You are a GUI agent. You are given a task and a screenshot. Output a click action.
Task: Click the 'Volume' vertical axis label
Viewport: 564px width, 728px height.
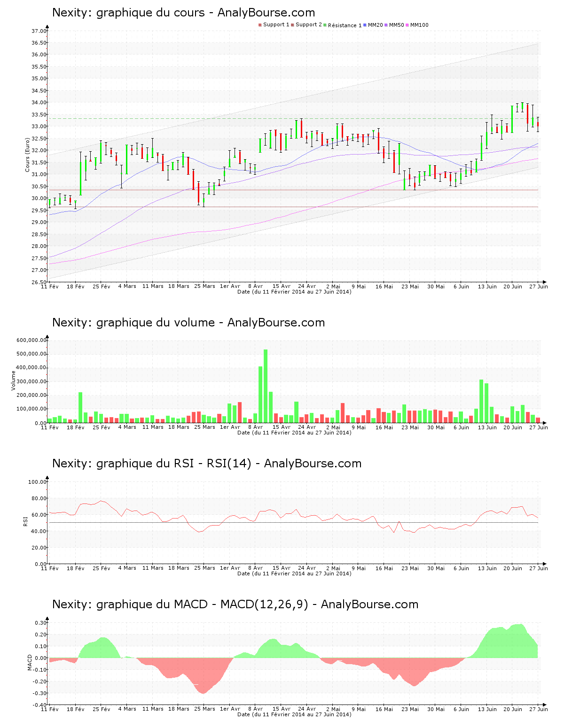click(13, 380)
